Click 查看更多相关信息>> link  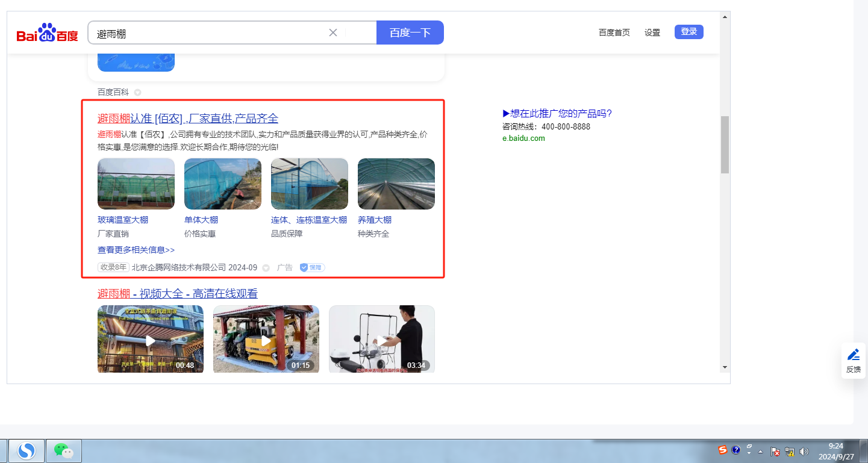click(x=136, y=249)
